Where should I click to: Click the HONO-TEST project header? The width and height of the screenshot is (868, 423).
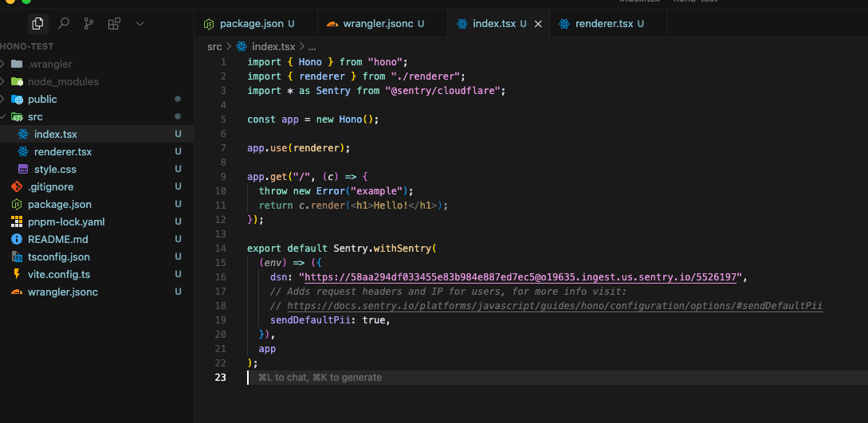26,46
